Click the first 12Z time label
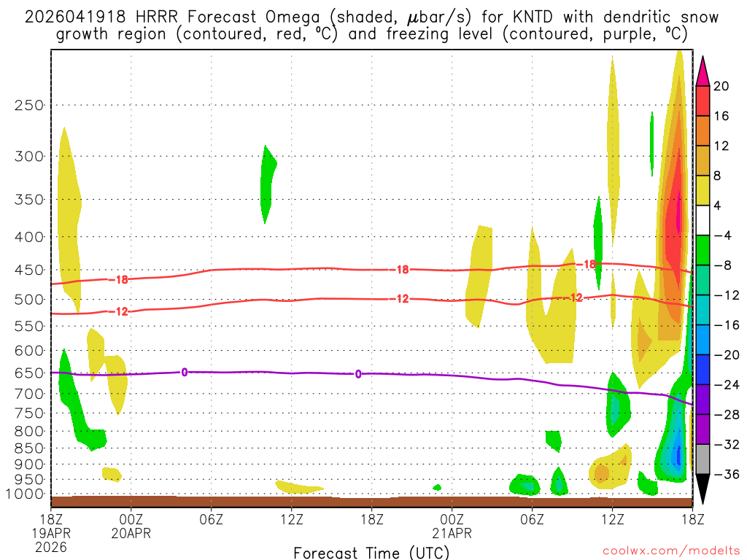The image size is (747, 560). pyautogui.click(x=291, y=519)
